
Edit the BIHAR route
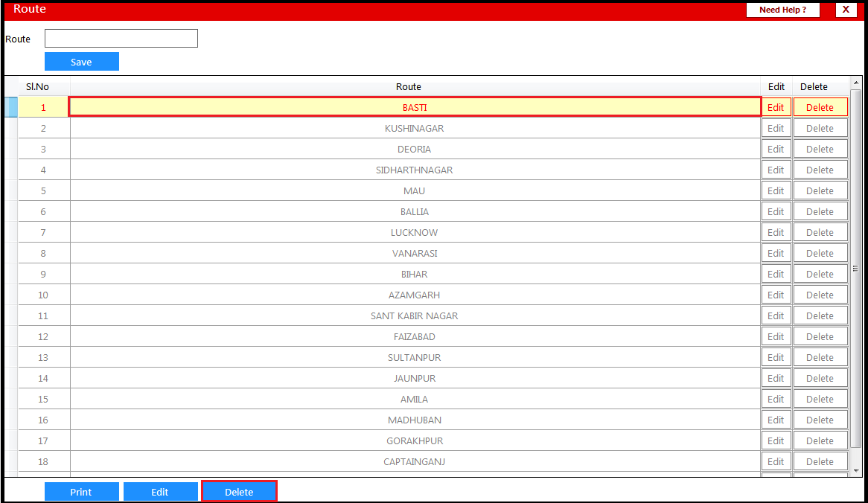[x=776, y=274]
